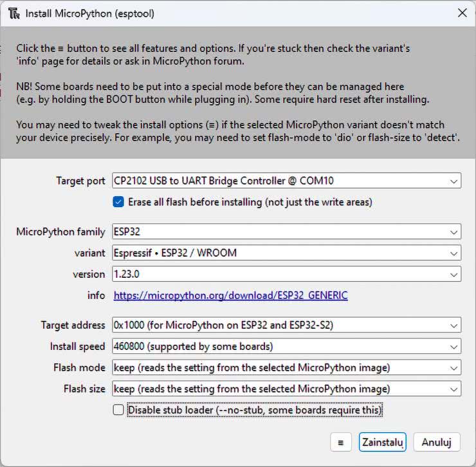Uncheck Erase all flash before installing
This screenshot has height=467, width=476.
point(118,202)
